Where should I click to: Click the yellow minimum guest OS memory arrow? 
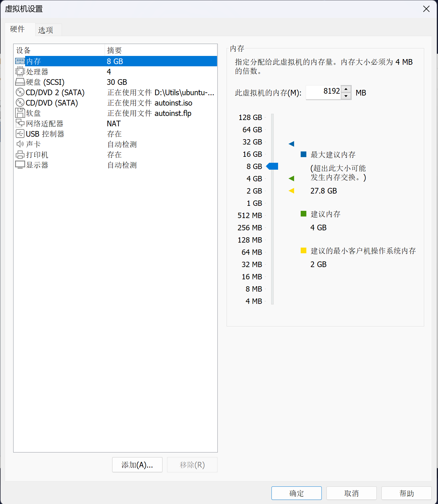point(291,191)
